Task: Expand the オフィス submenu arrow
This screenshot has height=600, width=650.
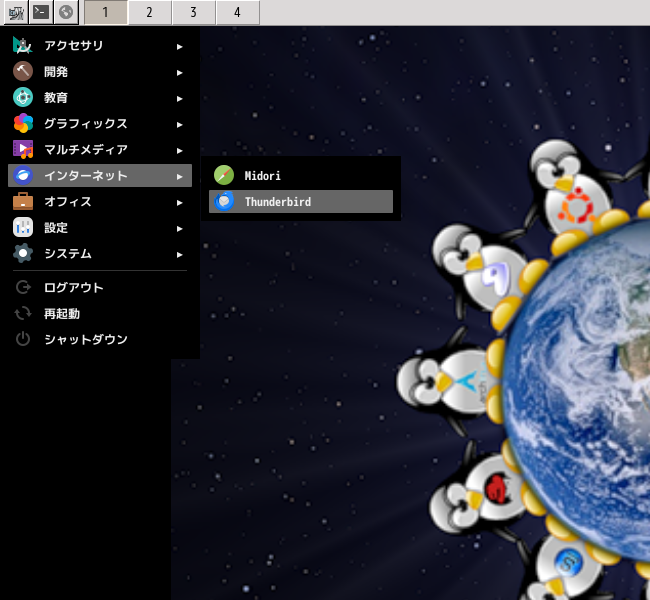Action: click(179, 203)
